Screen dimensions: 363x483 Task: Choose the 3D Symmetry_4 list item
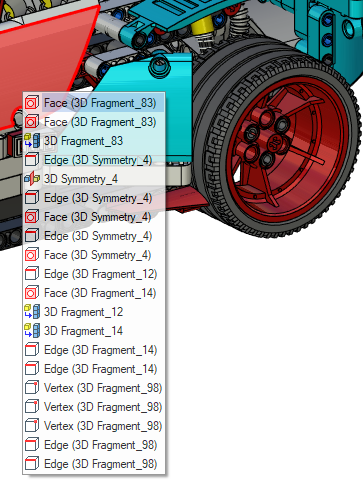pyautogui.click(x=94, y=179)
